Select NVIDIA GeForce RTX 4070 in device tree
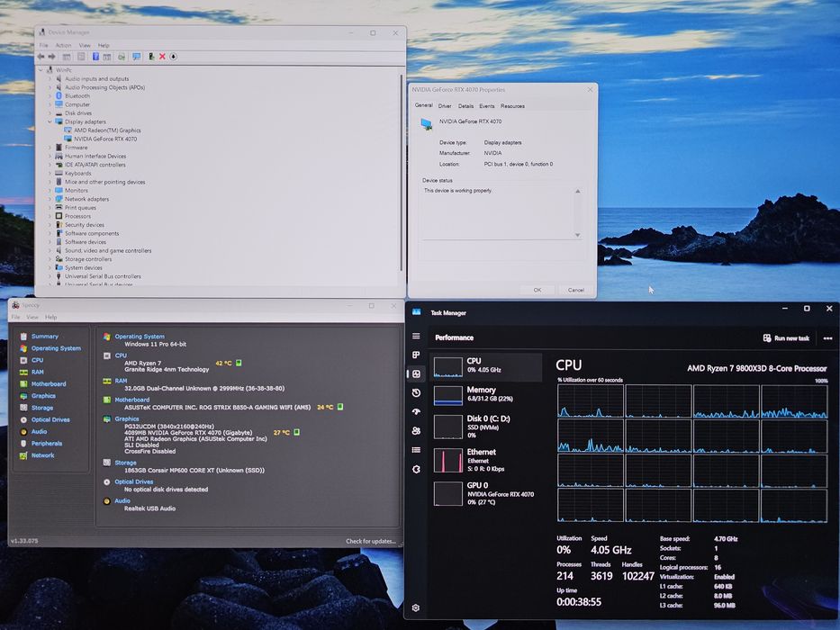This screenshot has height=630, width=840. [x=105, y=139]
